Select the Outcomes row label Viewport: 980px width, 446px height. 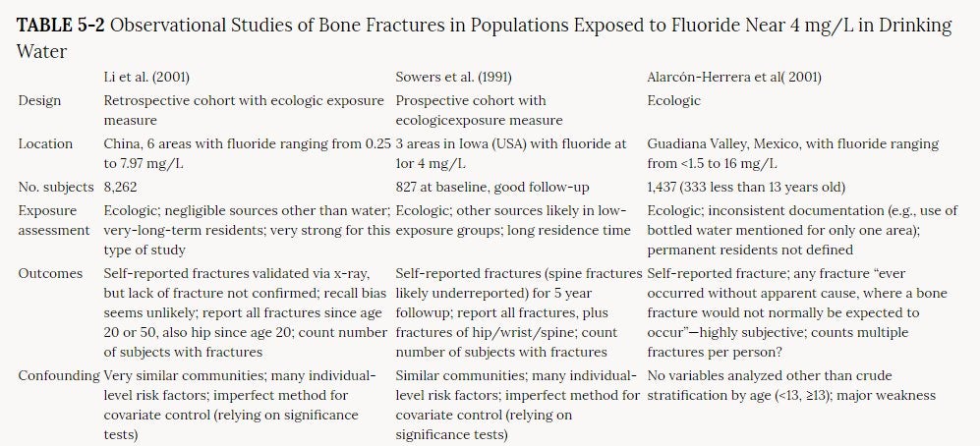pyautogui.click(x=50, y=273)
